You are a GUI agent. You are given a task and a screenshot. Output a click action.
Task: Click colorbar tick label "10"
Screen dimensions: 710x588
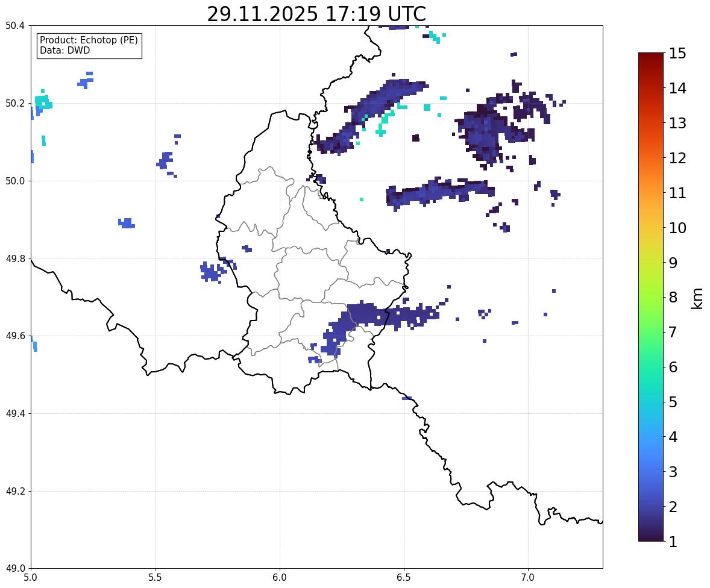(677, 228)
